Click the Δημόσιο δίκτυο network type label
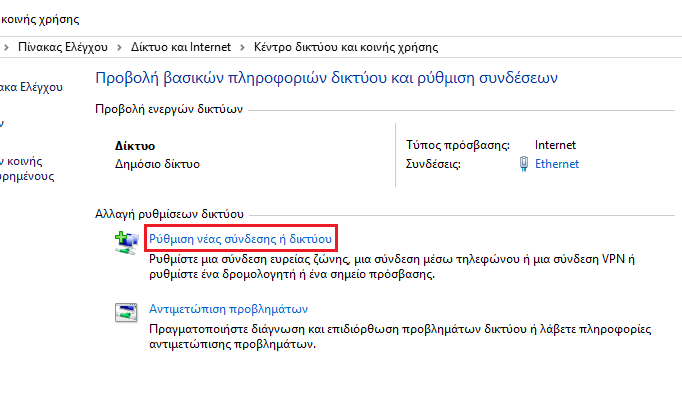682x405 pixels. tap(157, 164)
